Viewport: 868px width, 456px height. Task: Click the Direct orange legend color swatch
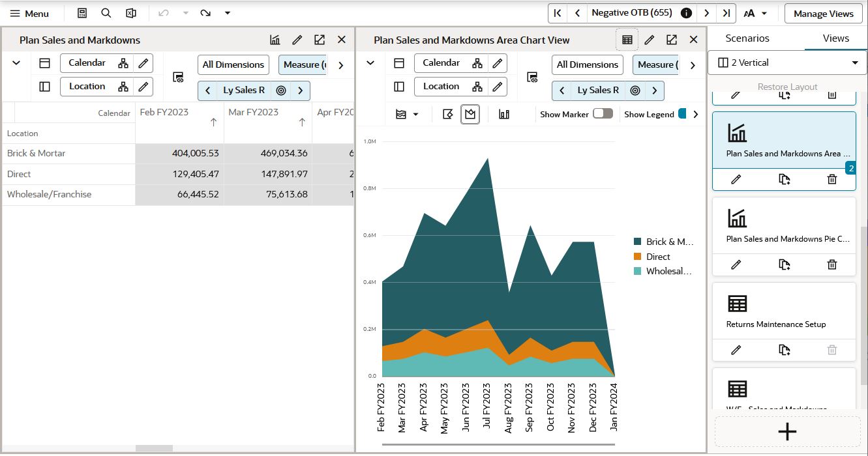pyautogui.click(x=637, y=257)
